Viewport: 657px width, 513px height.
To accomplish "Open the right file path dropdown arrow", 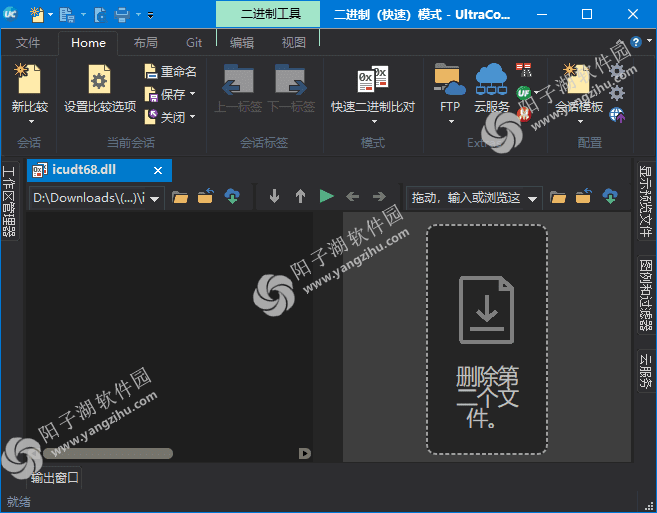I will 533,199.
